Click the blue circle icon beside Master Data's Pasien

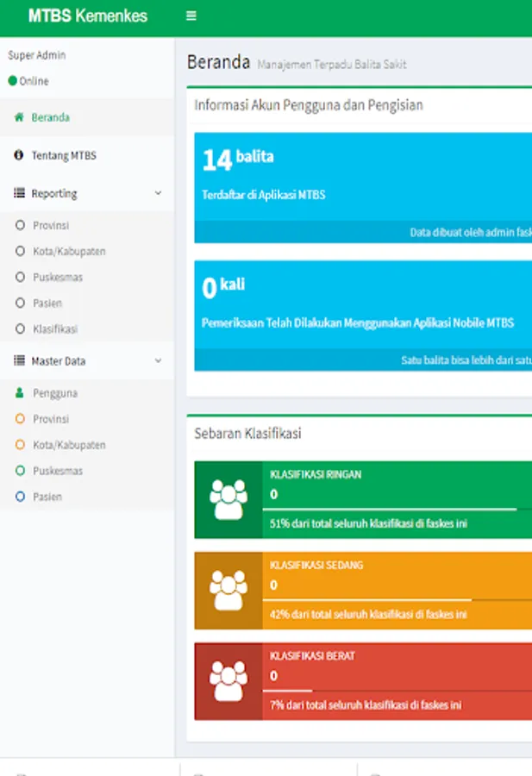pyautogui.click(x=20, y=497)
